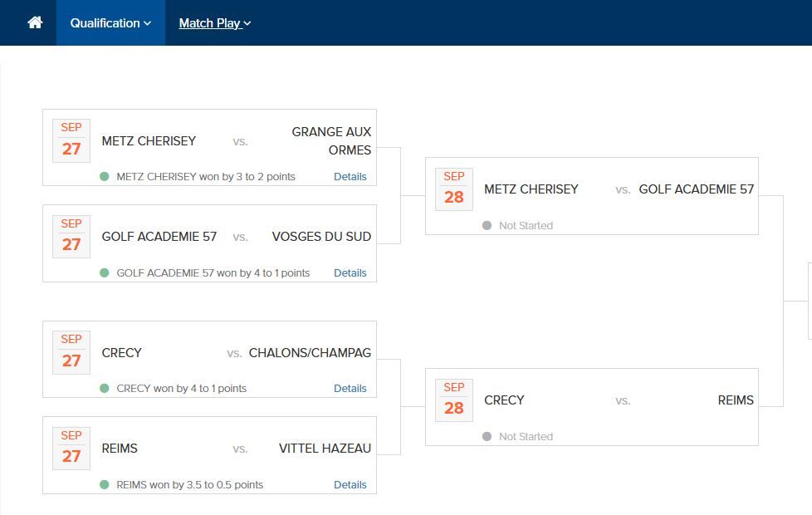Image resolution: width=812 pixels, height=515 pixels.
Task: Expand the Match Play dropdown menu
Action: tap(215, 23)
